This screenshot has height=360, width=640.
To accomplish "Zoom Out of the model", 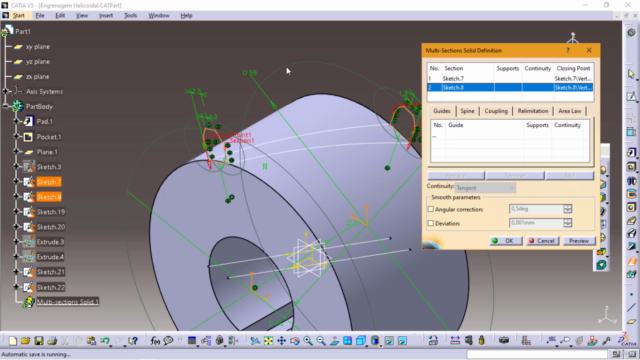I will point(321,341).
